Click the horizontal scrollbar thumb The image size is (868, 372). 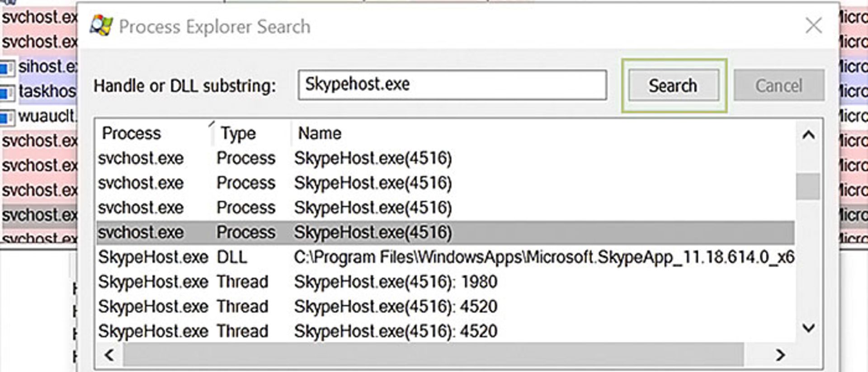click(434, 355)
